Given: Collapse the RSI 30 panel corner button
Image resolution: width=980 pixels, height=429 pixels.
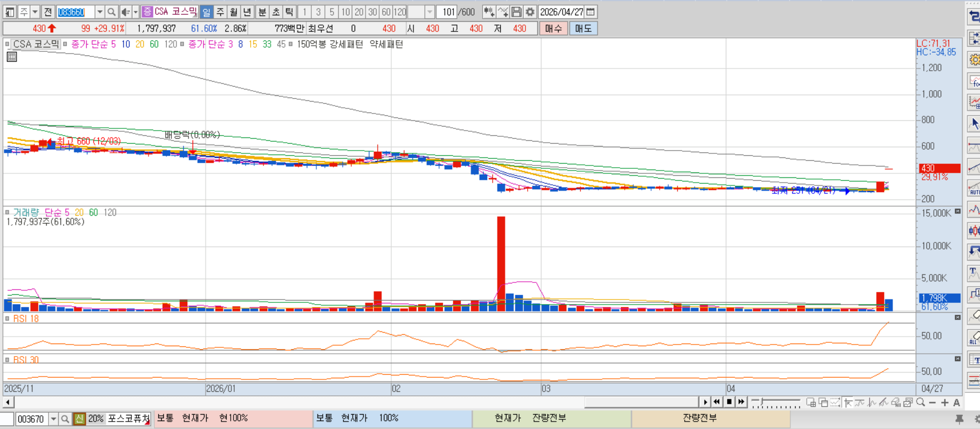Looking at the screenshot, I should click(958, 359).
